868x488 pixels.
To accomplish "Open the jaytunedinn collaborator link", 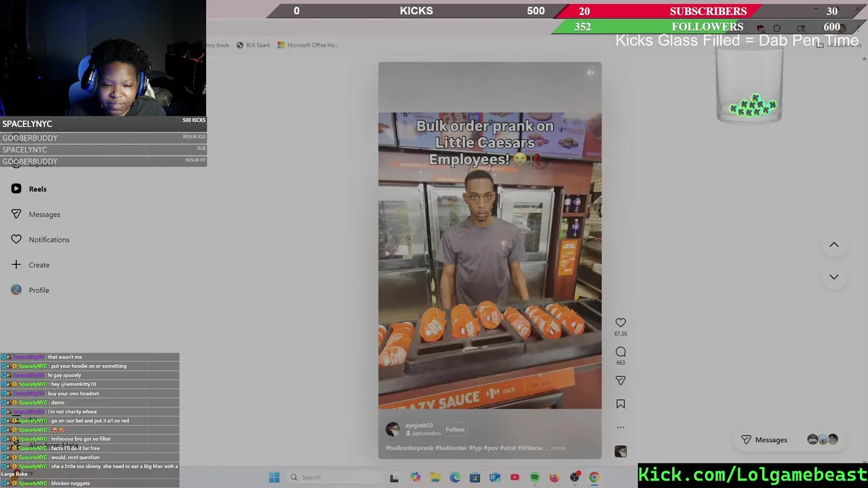I will (x=427, y=433).
